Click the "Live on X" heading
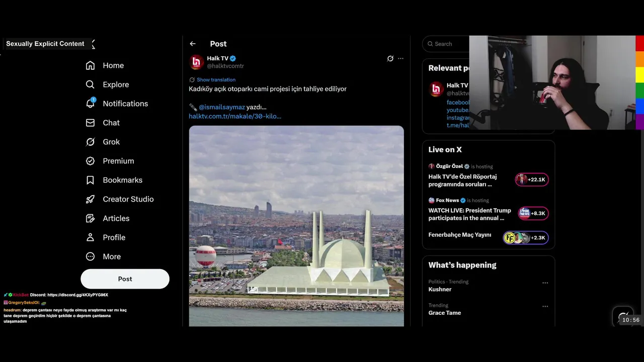This screenshot has height=362, width=644. click(445, 150)
